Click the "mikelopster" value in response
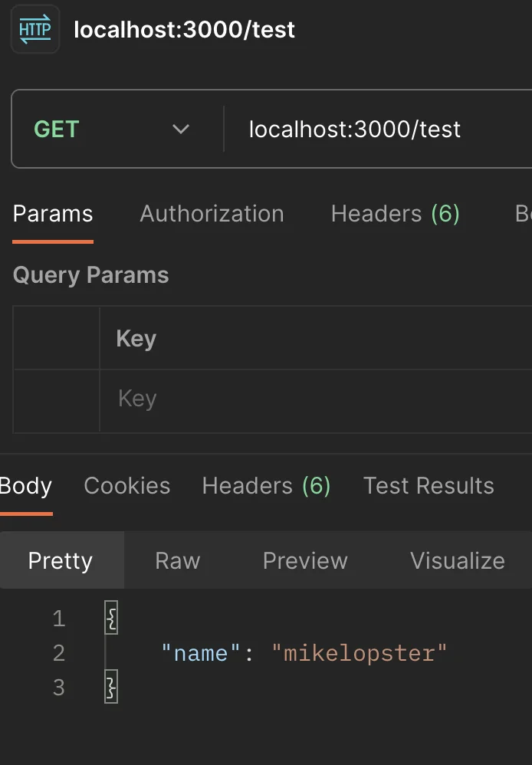Viewport: 532px width, 765px height. tap(360, 653)
